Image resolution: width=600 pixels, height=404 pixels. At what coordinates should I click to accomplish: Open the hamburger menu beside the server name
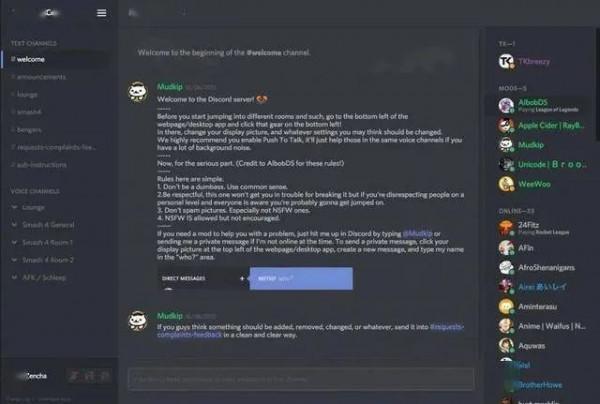pyautogui.click(x=101, y=13)
